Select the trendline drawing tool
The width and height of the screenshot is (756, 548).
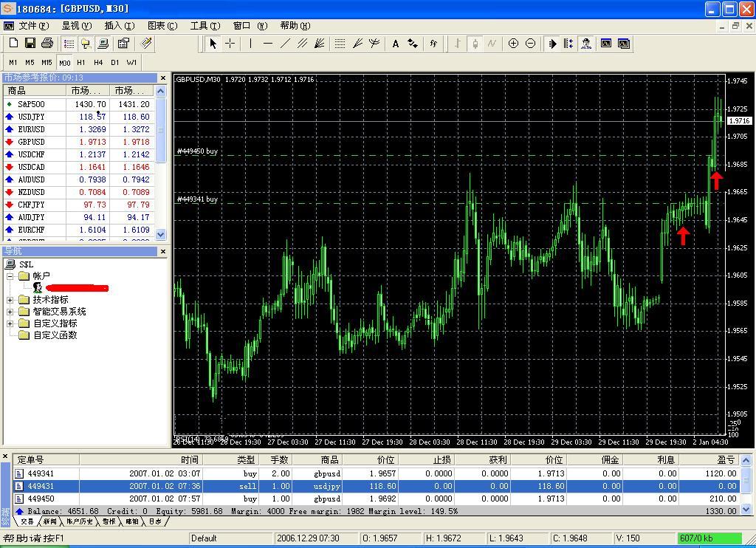285,44
